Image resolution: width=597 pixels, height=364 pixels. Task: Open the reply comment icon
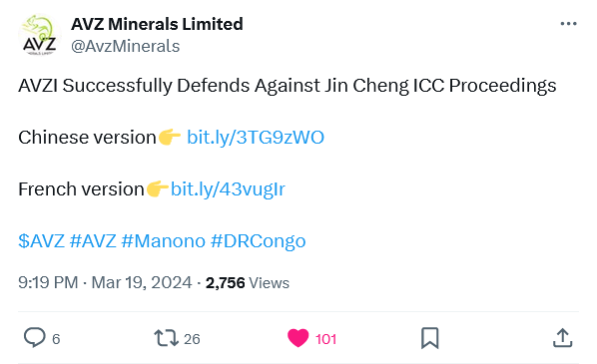tap(35, 338)
